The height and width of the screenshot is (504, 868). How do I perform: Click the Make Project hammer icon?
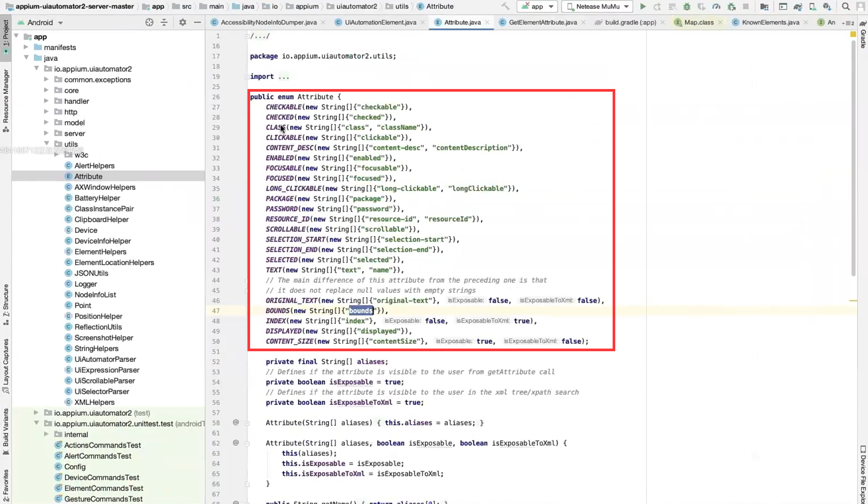coord(505,6)
